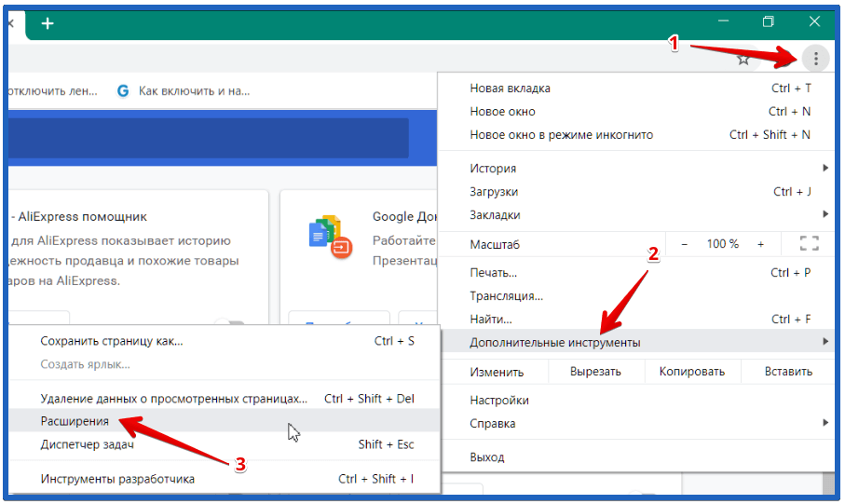This screenshot has width=845, height=504.
Task: Increase zoom with the plus button
Action: pos(760,244)
